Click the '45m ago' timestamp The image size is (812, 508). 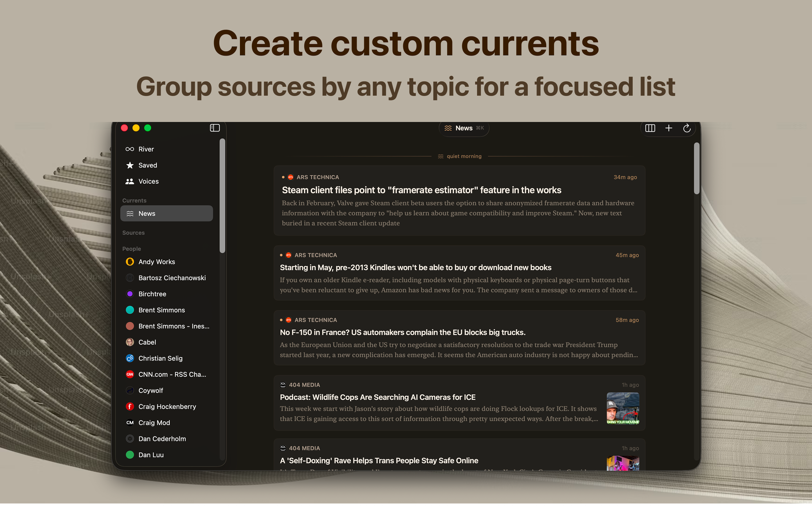pyautogui.click(x=627, y=255)
